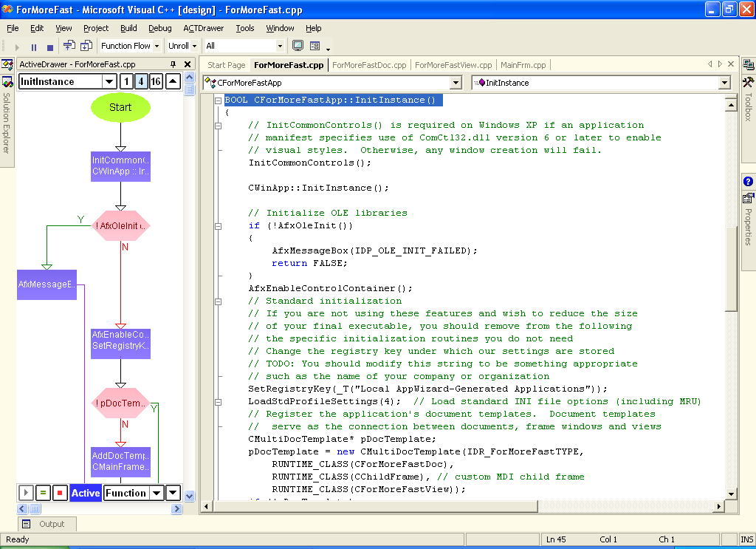
Task: Open the Project menu
Action: click(96, 28)
